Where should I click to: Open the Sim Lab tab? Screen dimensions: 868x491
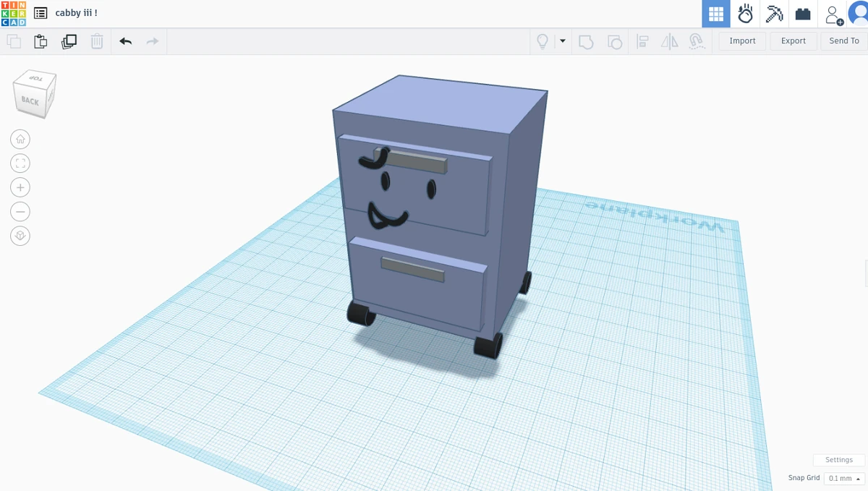coord(745,13)
